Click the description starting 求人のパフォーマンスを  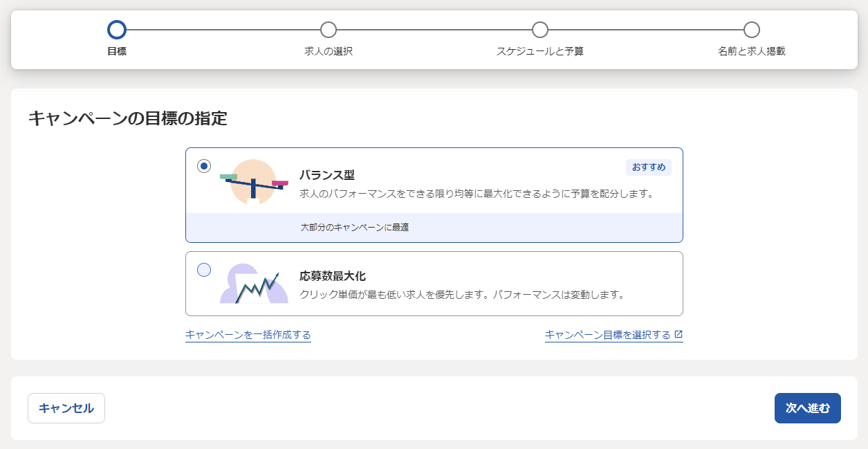(x=477, y=194)
